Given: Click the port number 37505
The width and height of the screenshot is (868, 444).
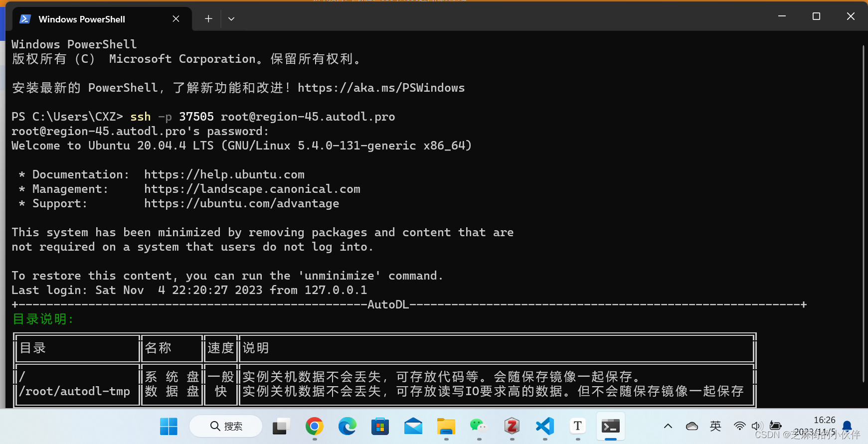Looking at the screenshot, I should (196, 117).
